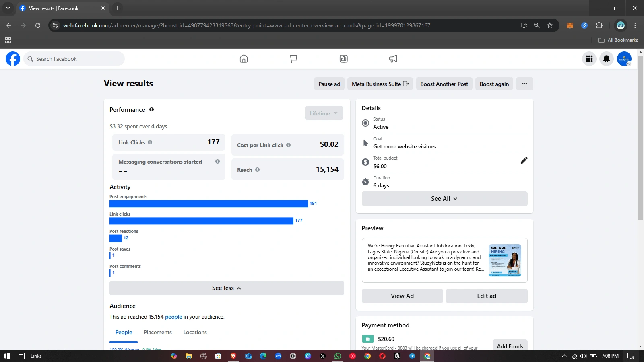Image resolution: width=644 pixels, height=362 pixels.
Task: Open the Ad Center megaphone icon
Action: coord(393,59)
